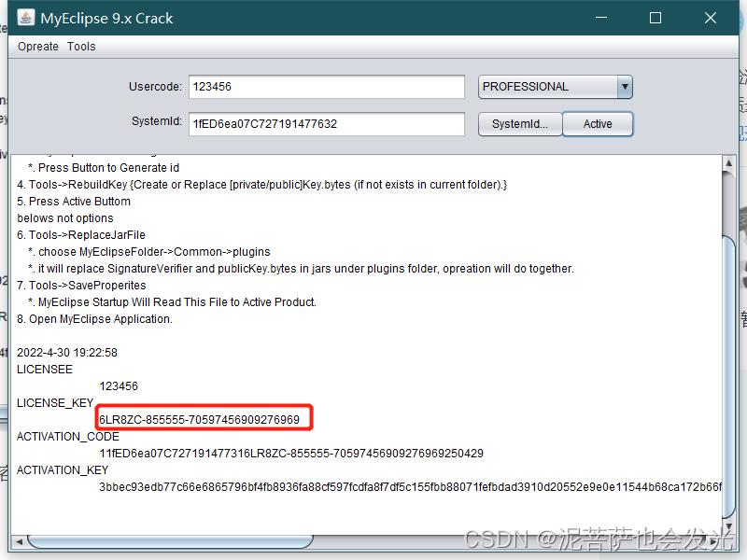Click the vertical scrollbar up arrow
This screenshot has height=560, width=747.
click(x=728, y=162)
